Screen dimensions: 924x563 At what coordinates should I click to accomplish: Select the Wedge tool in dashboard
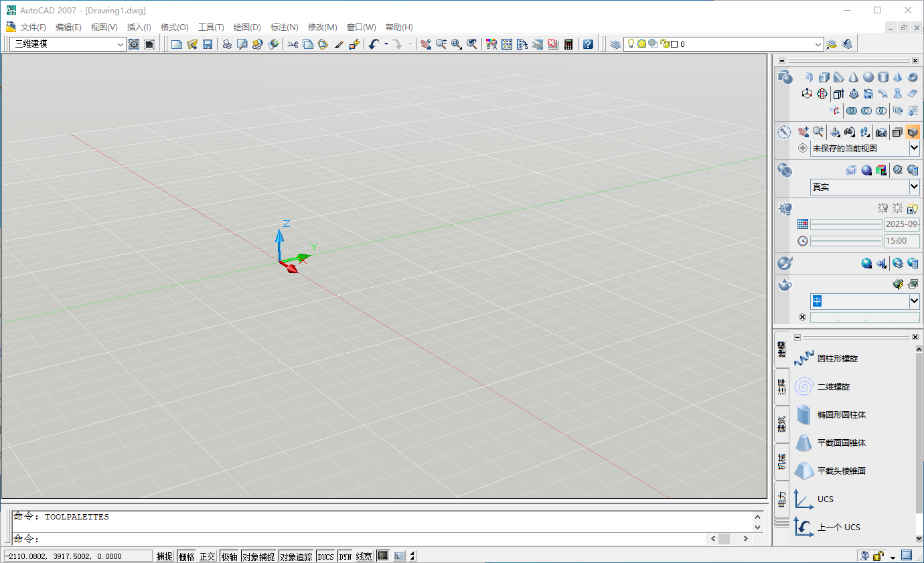pos(839,77)
